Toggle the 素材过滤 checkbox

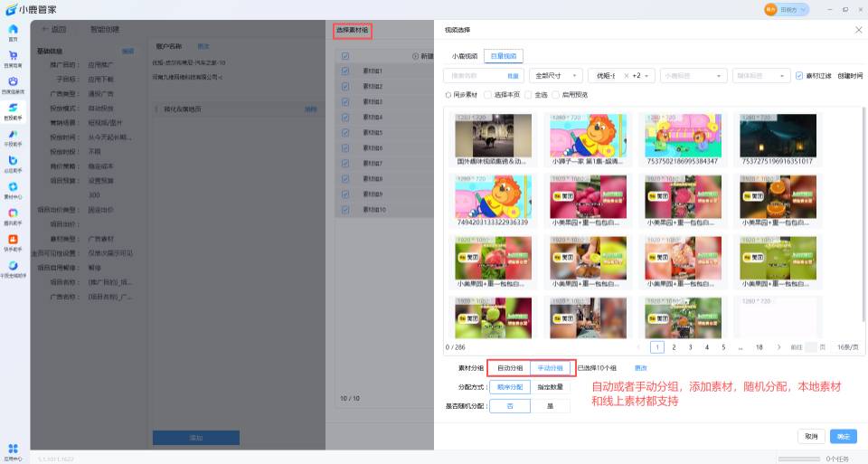[x=799, y=76]
